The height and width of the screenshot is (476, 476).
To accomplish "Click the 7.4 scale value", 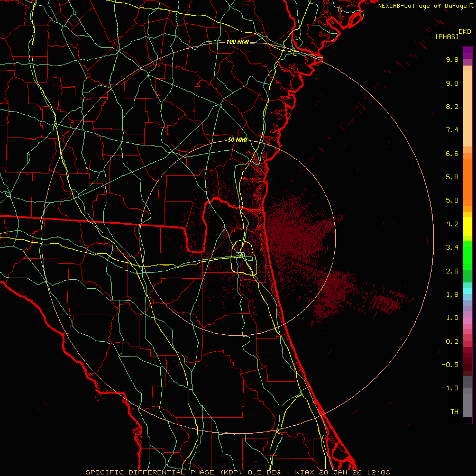I will (452, 130).
